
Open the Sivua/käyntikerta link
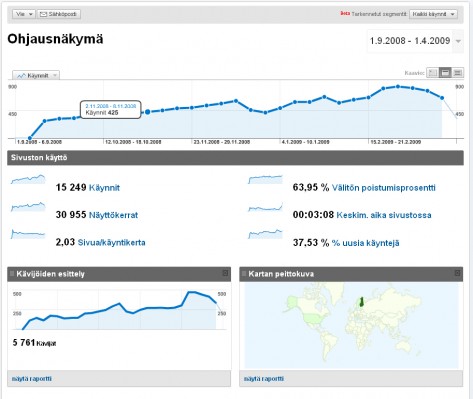(x=111, y=242)
